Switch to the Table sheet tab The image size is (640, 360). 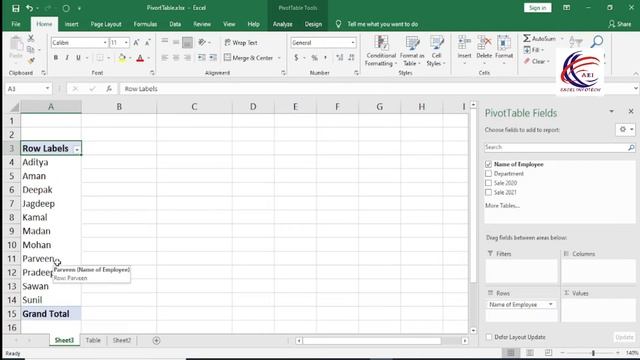pos(93,340)
